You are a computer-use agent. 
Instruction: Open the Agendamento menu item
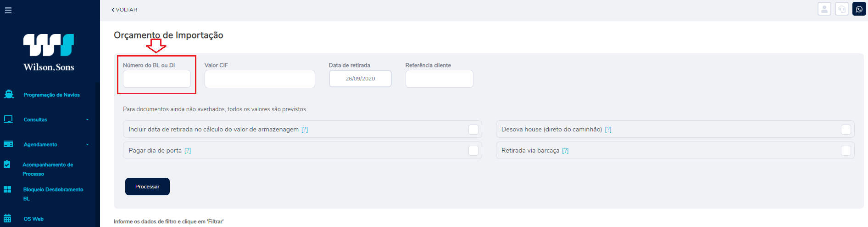(40, 144)
